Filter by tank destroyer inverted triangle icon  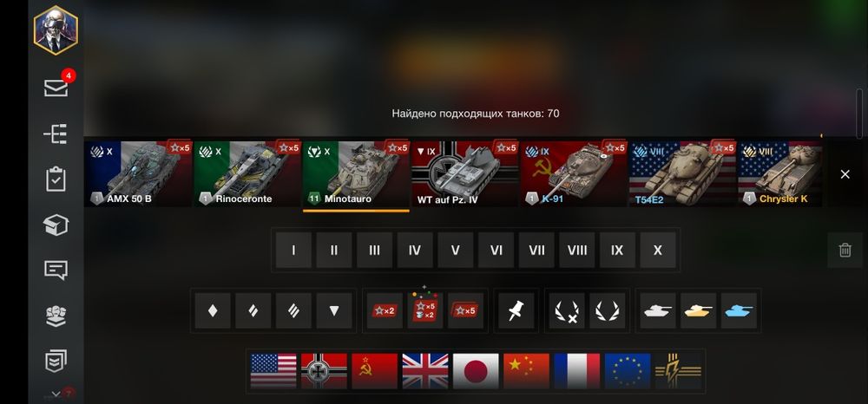(x=334, y=310)
